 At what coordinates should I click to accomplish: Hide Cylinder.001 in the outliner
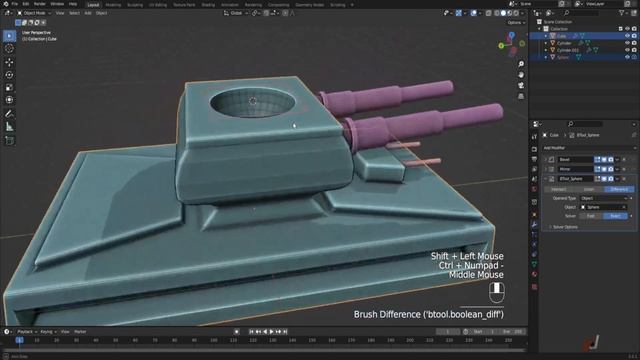coord(627,50)
